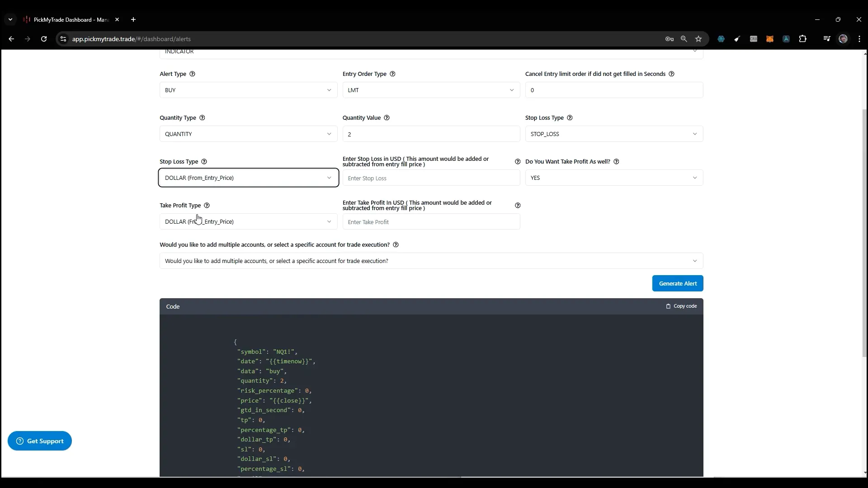Screen dimensions: 868x488
Task: Click the "risk_percentage": 0 code line
Action: pyautogui.click(x=274, y=390)
